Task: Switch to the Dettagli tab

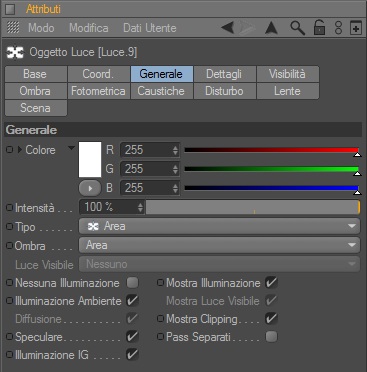Action: (224, 74)
